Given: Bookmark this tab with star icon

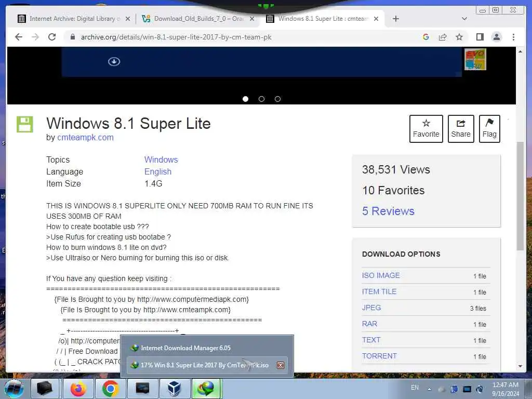Looking at the screenshot, I should [459, 37].
